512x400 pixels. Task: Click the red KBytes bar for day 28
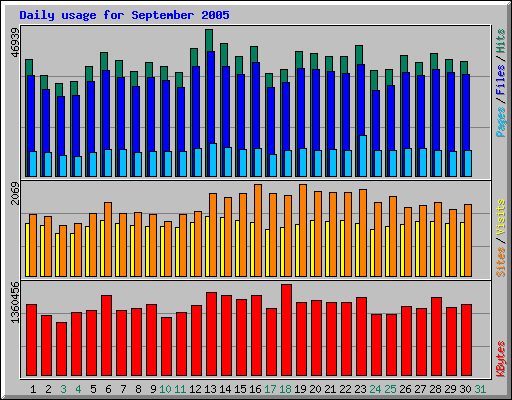click(436, 336)
